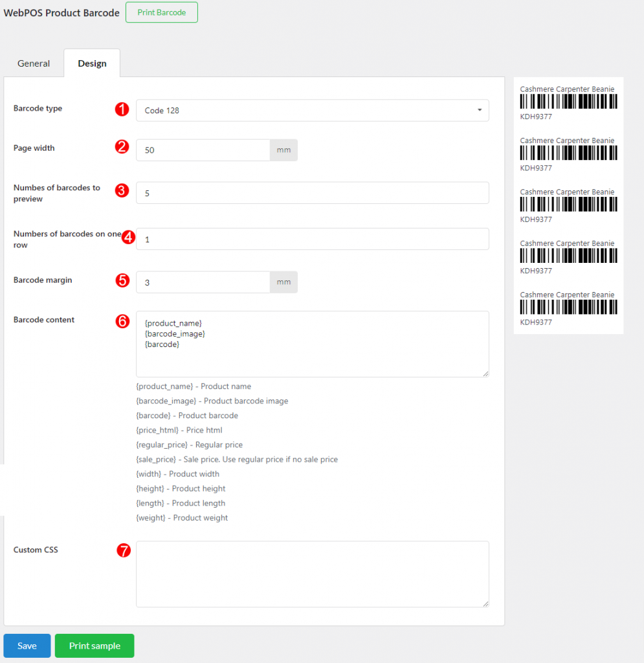
Task: Click the mm unit label beside Page width
Action: (x=283, y=150)
